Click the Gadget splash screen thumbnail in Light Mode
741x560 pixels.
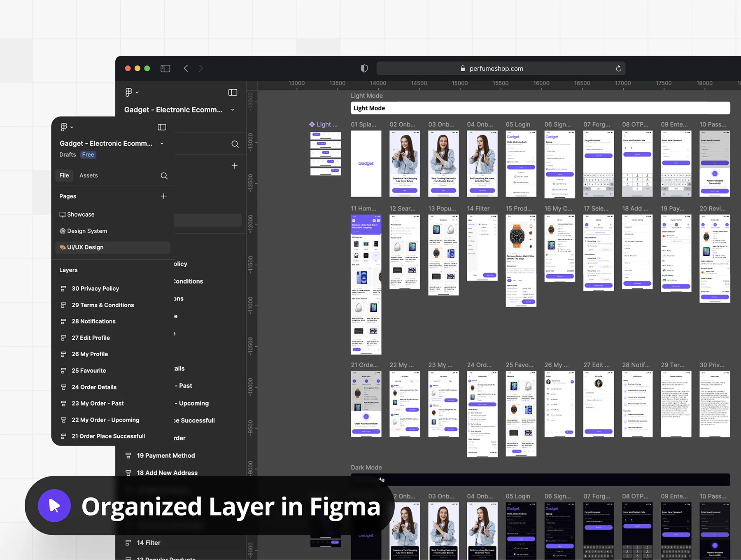tap(366, 163)
